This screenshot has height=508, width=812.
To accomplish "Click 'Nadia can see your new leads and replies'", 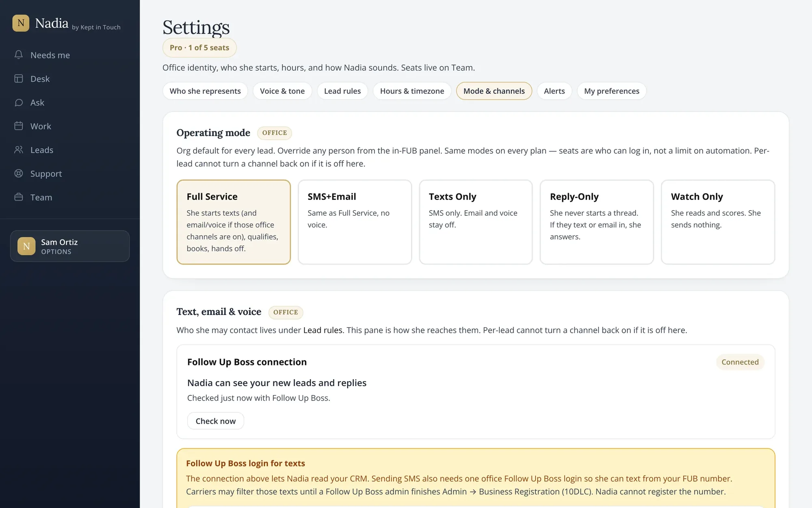I will tap(277, 383).
